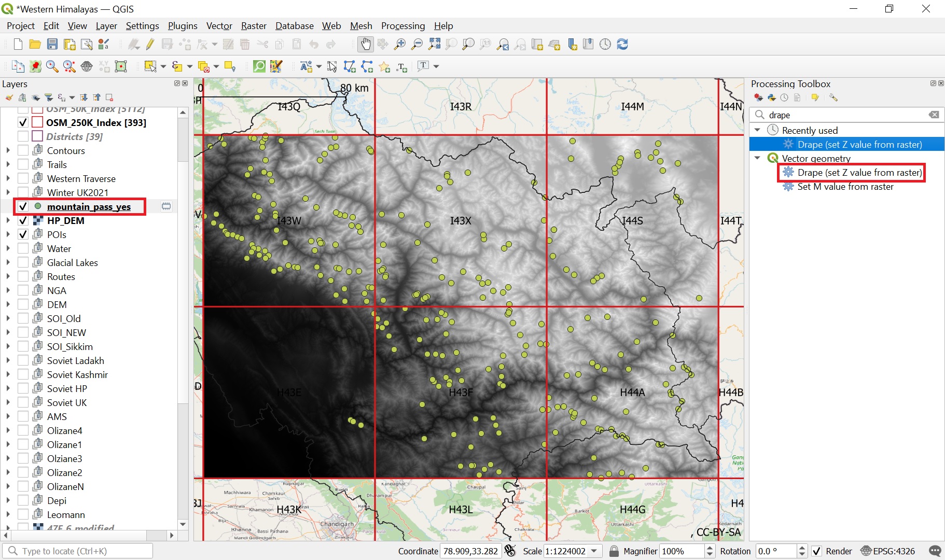This screenshot has height=560, width=945.
Task: Click the EPSG:4326 CRS button
Action: 888,551
